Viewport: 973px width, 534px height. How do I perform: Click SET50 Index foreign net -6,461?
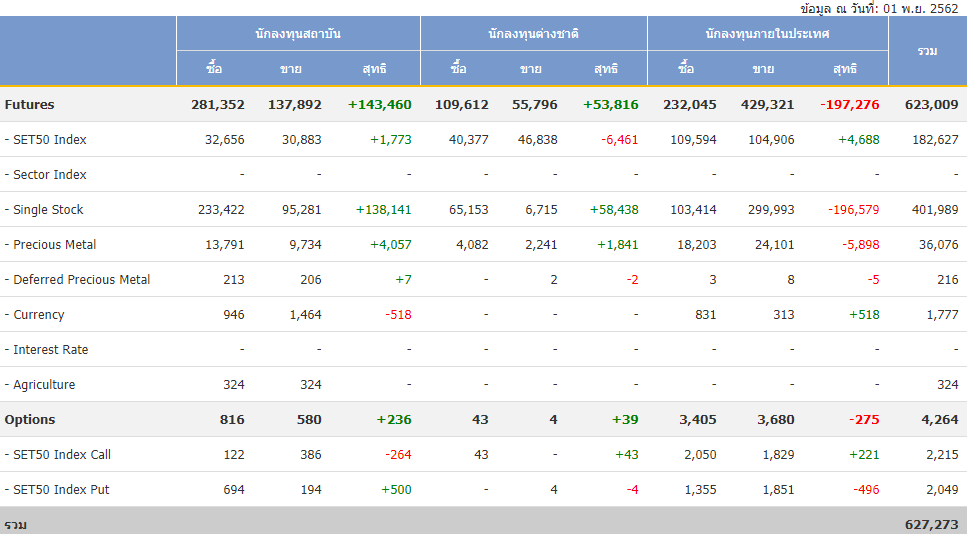point(620,140)
